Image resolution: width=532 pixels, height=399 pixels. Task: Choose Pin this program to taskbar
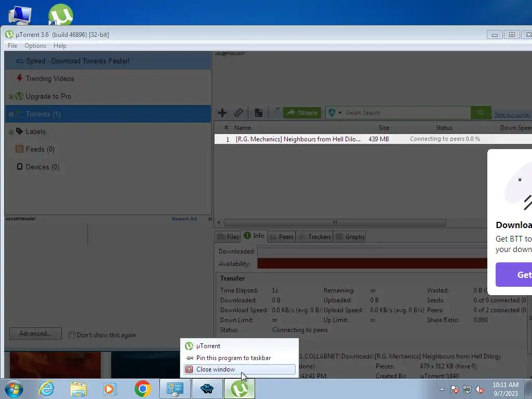click(240, 358)
